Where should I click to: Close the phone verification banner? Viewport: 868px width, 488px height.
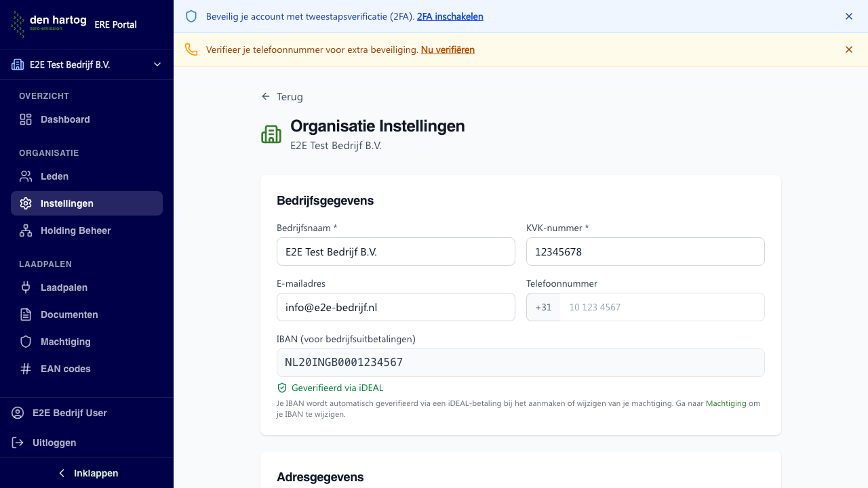tap(848, 49)
